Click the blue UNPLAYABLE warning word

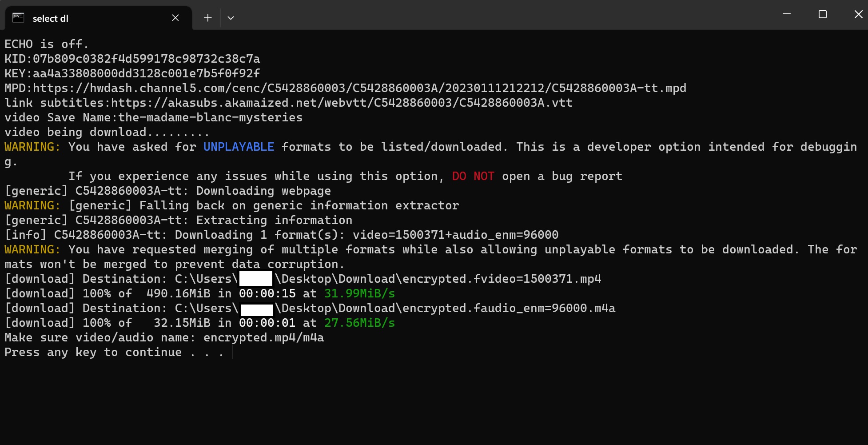pos(239,147)
